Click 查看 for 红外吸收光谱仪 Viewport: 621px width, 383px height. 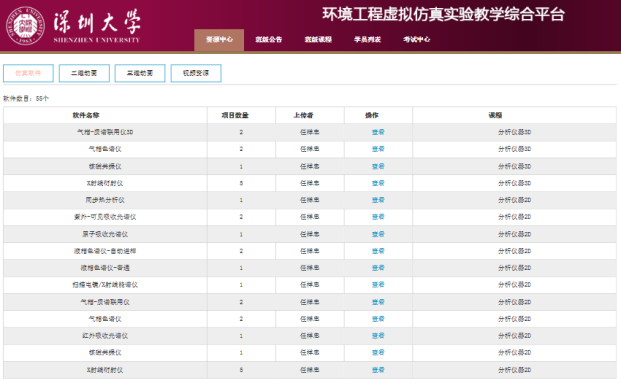coord(378,336)
